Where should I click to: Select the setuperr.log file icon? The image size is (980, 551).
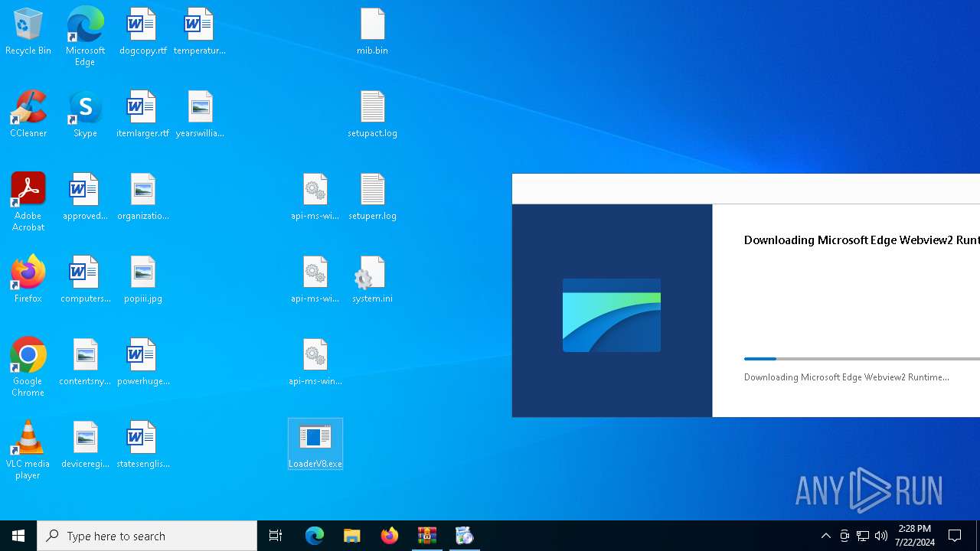372,197
